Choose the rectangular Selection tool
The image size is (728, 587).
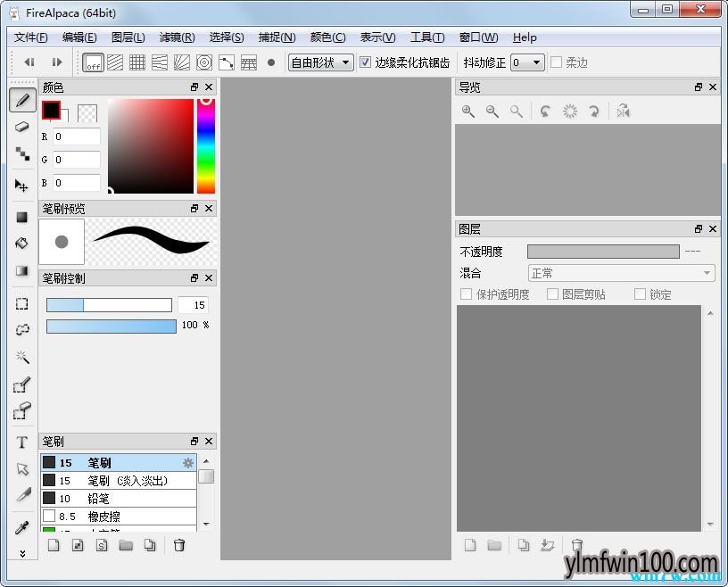point(21,303)
